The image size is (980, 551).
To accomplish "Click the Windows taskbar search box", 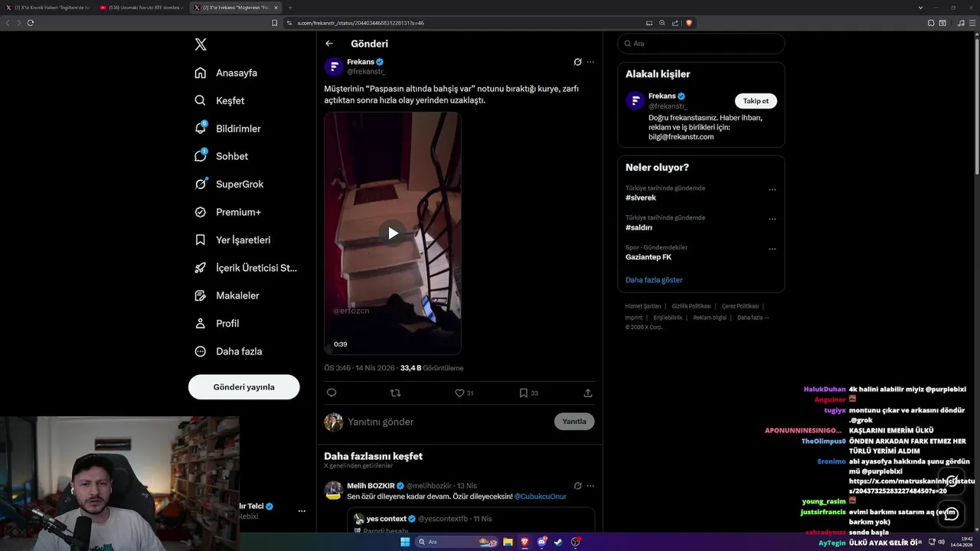I will click(456, 542).
